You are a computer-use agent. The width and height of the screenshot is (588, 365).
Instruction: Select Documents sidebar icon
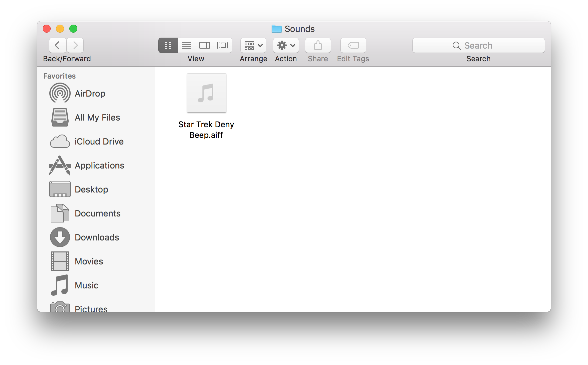[60, 213]
